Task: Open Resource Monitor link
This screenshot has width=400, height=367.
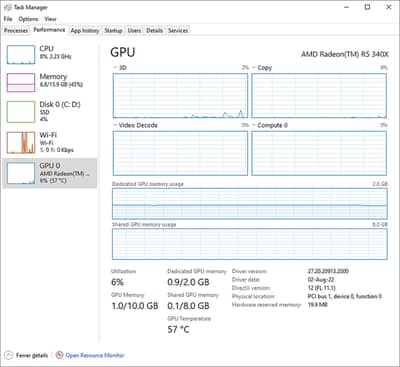Action: [95, 355]
